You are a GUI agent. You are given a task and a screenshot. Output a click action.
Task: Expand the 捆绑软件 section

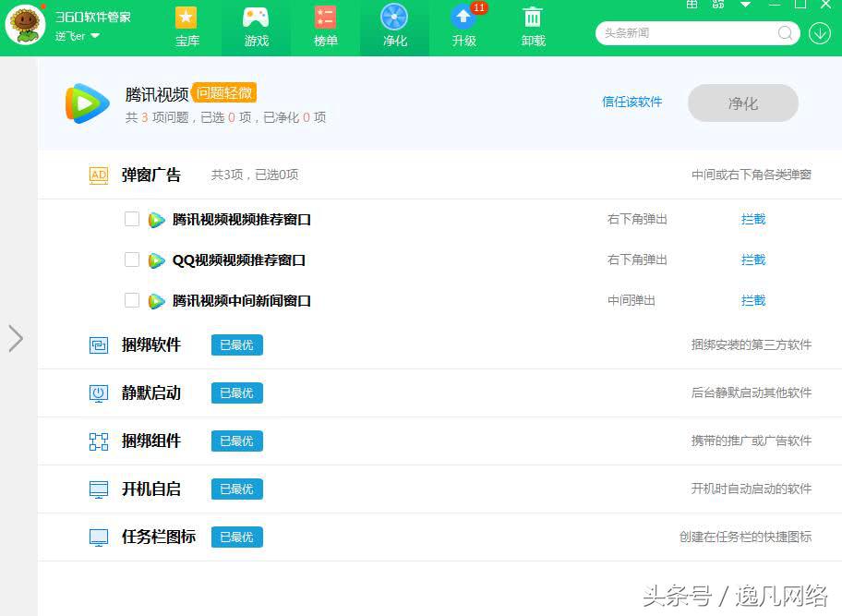point(439,344)
